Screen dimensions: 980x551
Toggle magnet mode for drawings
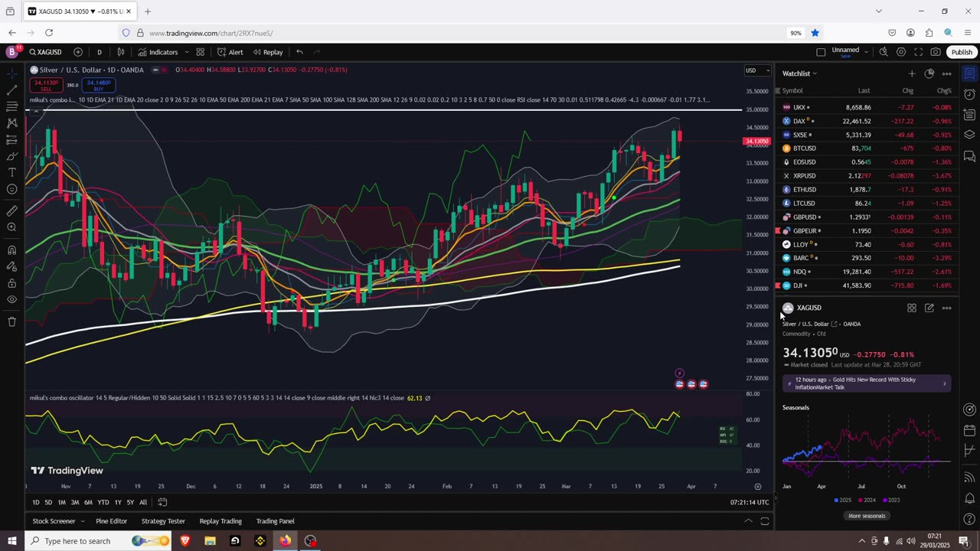[11, 250]
